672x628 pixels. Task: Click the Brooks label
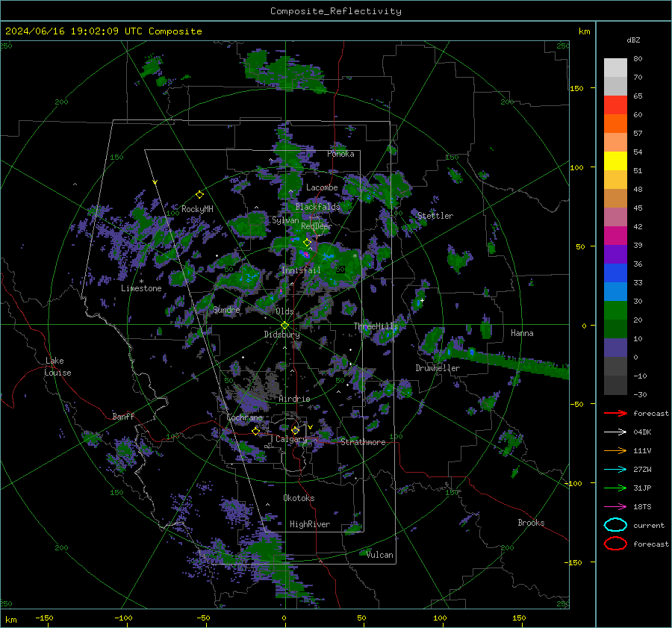(531, 523)
